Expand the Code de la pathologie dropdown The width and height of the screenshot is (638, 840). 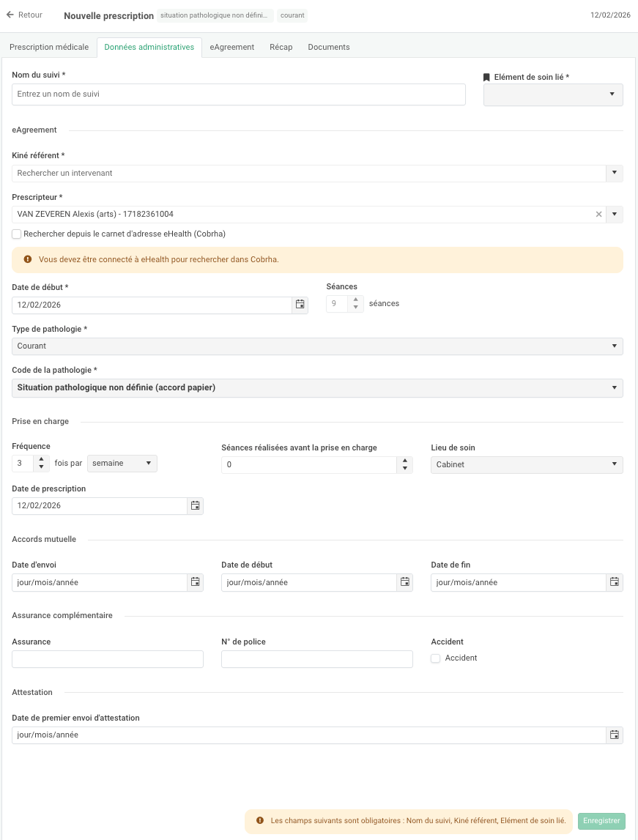[x=317, y=387]
